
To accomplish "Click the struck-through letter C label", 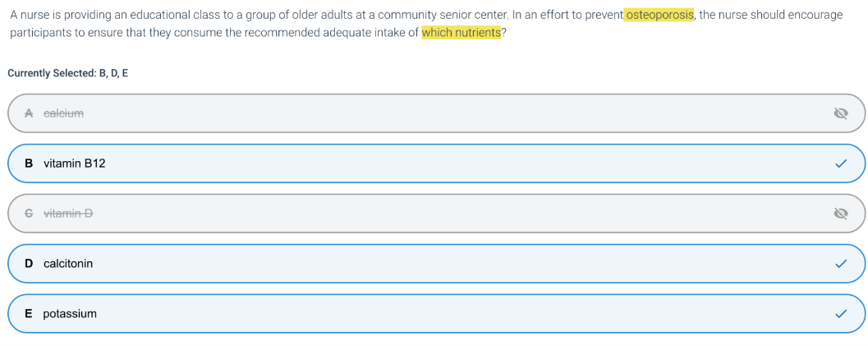I will (x=29, y=214).
